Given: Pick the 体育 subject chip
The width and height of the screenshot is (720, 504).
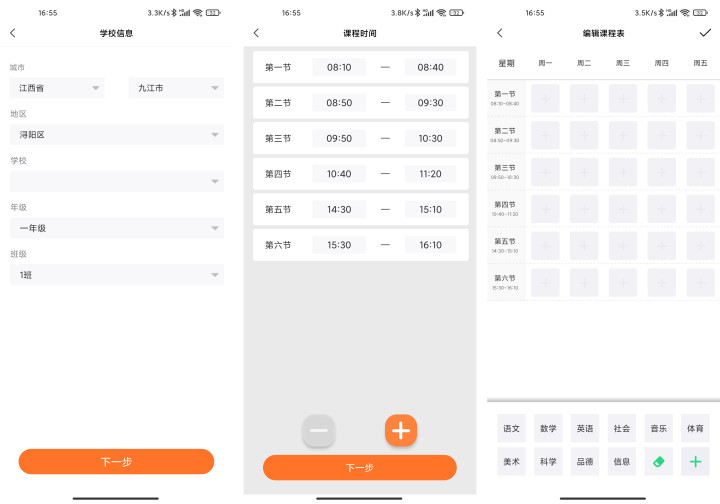Looking at the screenshot, I should point(695,428).
